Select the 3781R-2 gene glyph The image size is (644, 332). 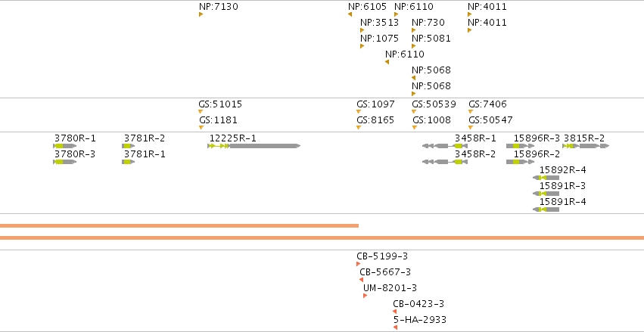128,146
